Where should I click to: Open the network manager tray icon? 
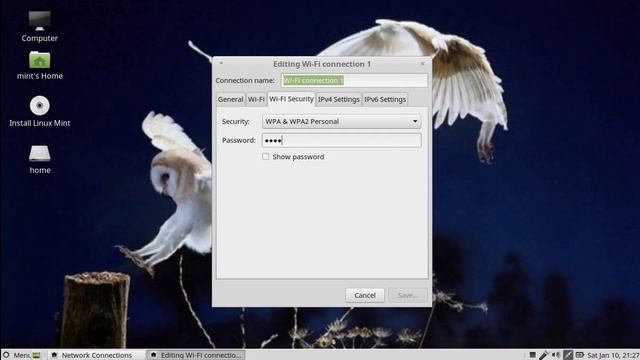click(x=568, y=355)
